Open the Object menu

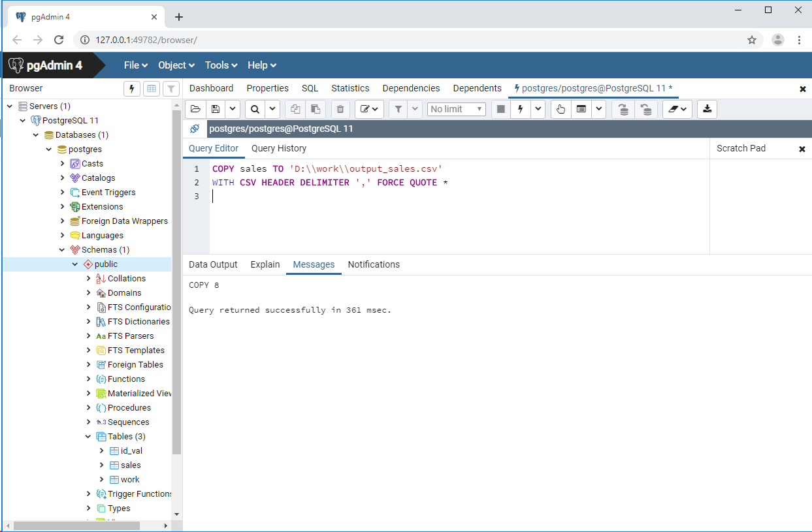[x=176, y=65]
